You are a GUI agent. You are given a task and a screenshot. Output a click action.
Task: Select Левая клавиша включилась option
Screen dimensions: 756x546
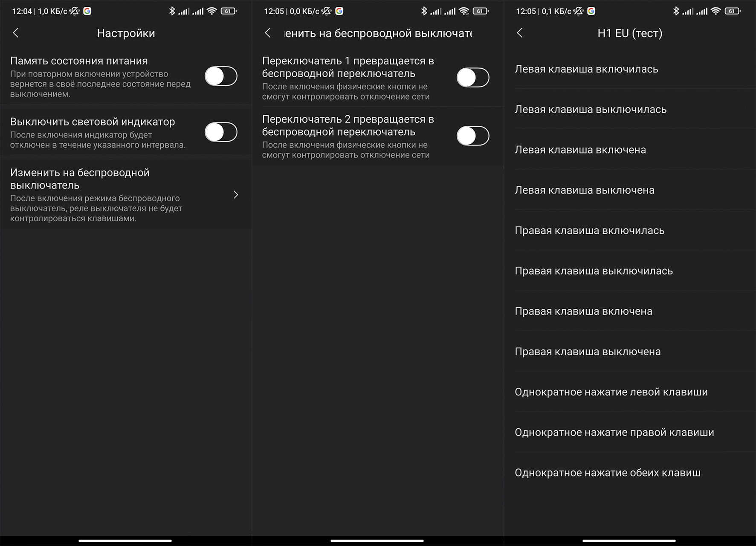[x=630, y=69]
